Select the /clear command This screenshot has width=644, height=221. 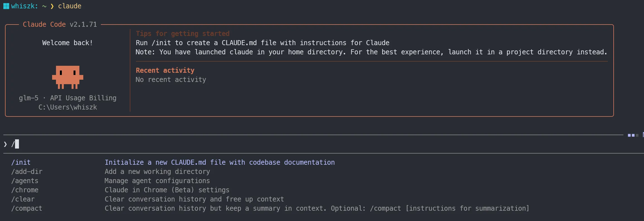coord(23,199)
